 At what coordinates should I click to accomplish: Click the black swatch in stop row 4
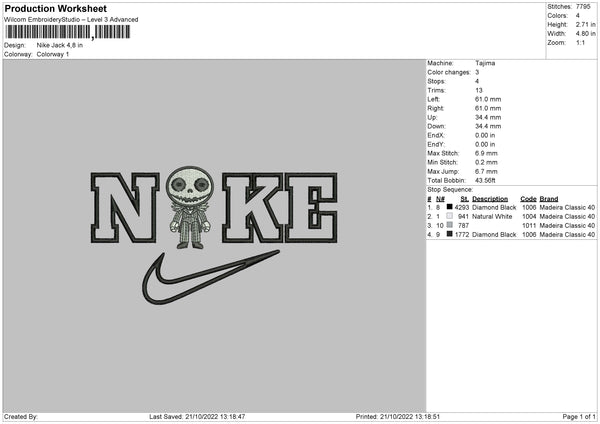click(x=450, y=234)
